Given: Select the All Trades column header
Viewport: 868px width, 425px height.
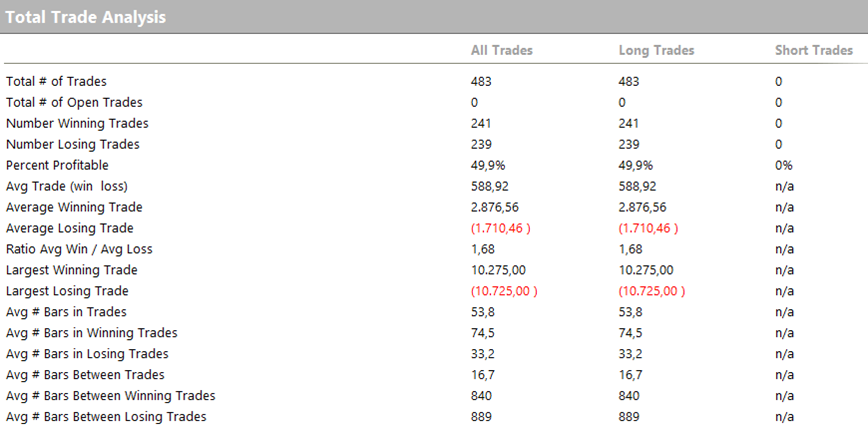Looking at the screenshot, I should click(502, 50).
